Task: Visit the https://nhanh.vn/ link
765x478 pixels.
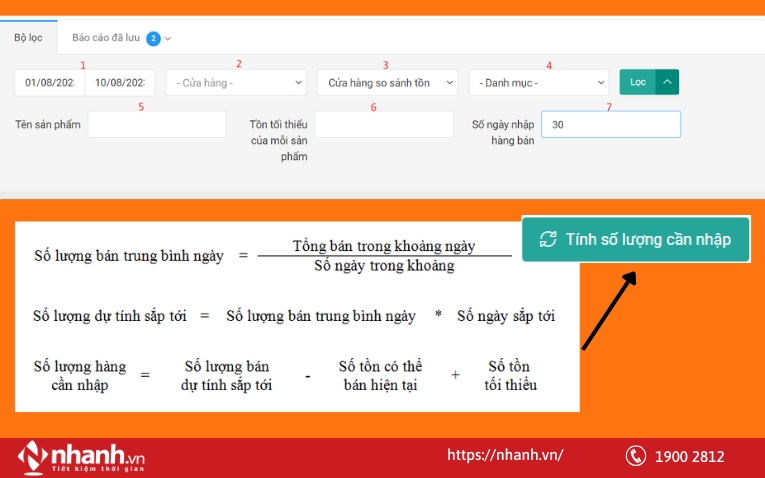Action: (505, 455)
